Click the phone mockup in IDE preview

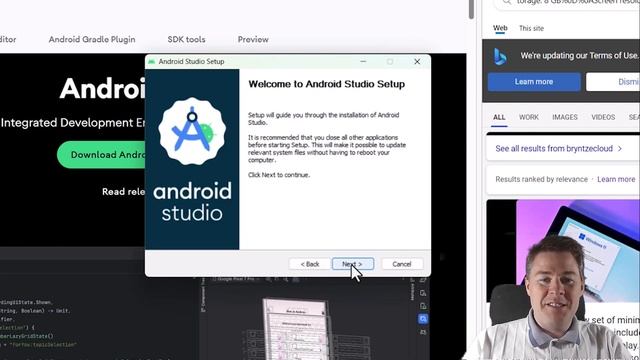(x=296, y=329)
